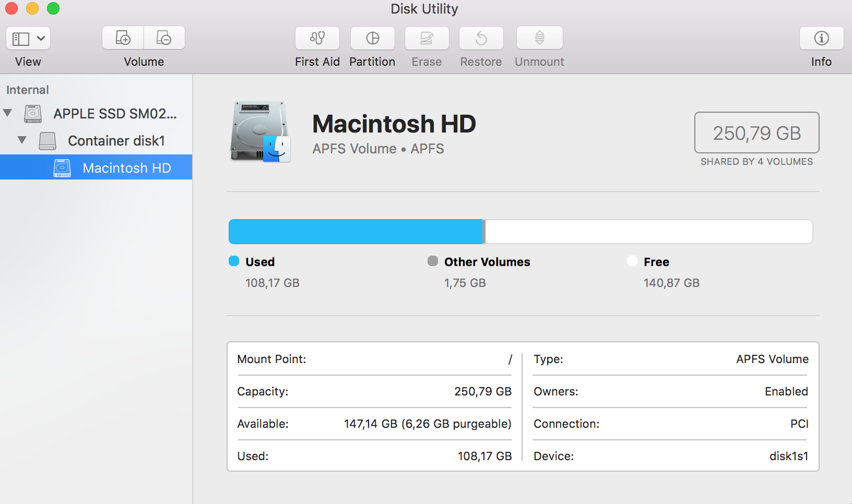
Task: Click the Free value 140,87 GB
Action: (671, 283)
